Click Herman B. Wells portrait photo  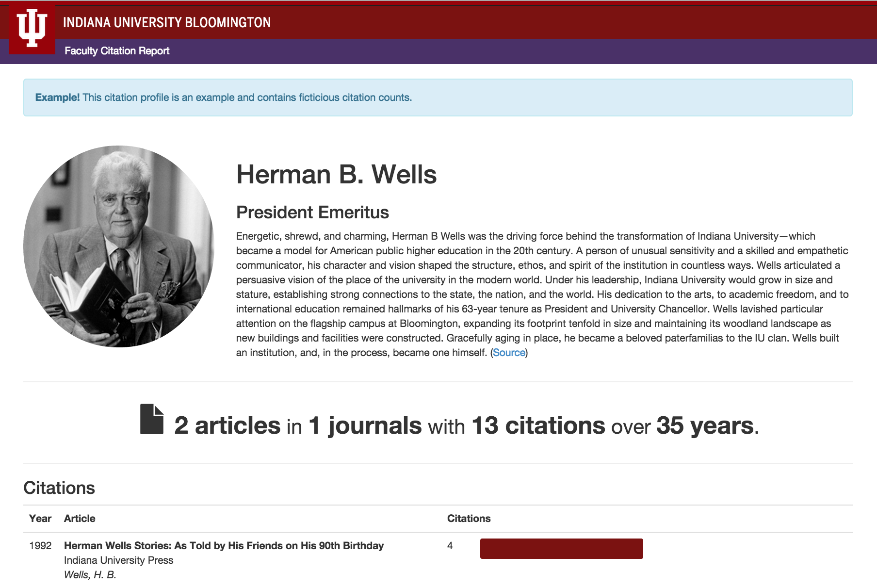(119, 246)
